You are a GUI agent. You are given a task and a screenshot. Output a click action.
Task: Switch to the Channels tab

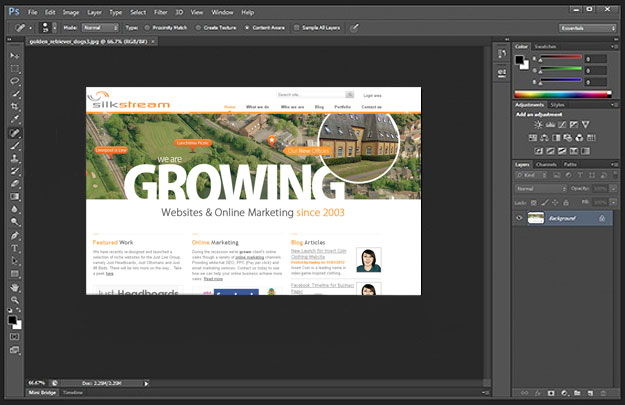coord(546,164)
